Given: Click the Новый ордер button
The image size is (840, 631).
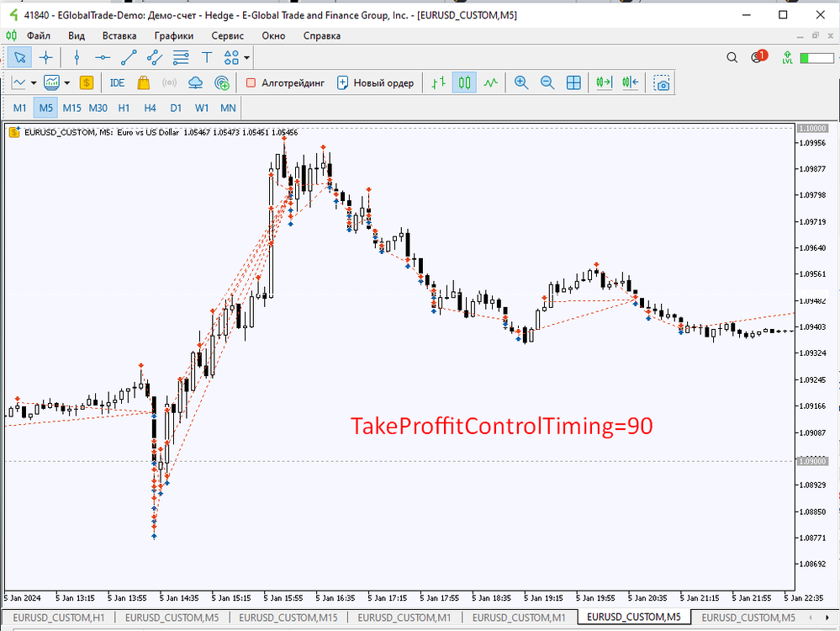Looking at the screenshot, I should coord(376,83).
